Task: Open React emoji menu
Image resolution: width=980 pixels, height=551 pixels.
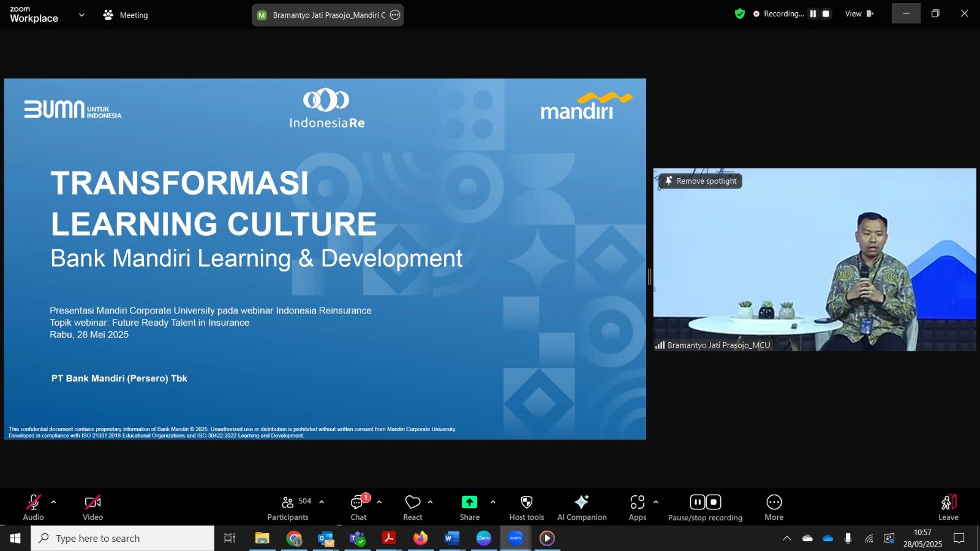Action: tap(413, 508)
